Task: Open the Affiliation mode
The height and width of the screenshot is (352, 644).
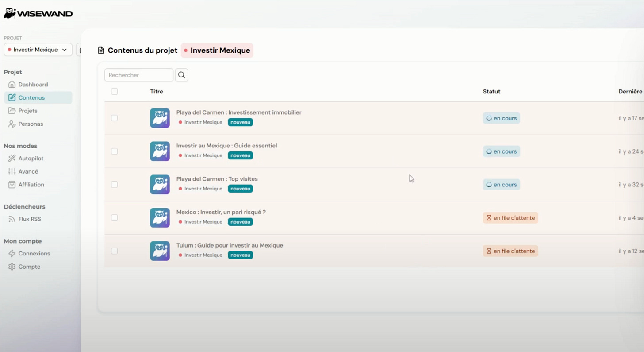Action: [x=31, y=185]
